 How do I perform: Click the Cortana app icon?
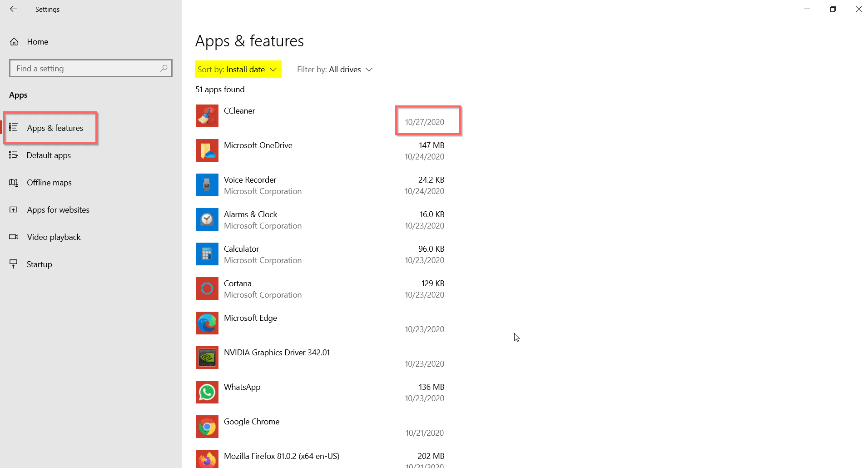click(x=207, y=289)
